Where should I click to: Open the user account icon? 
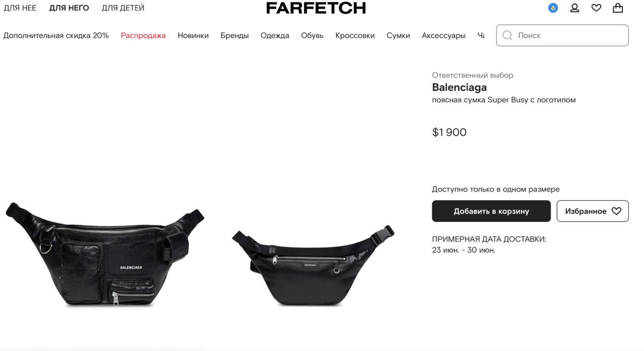click(575, 8)
